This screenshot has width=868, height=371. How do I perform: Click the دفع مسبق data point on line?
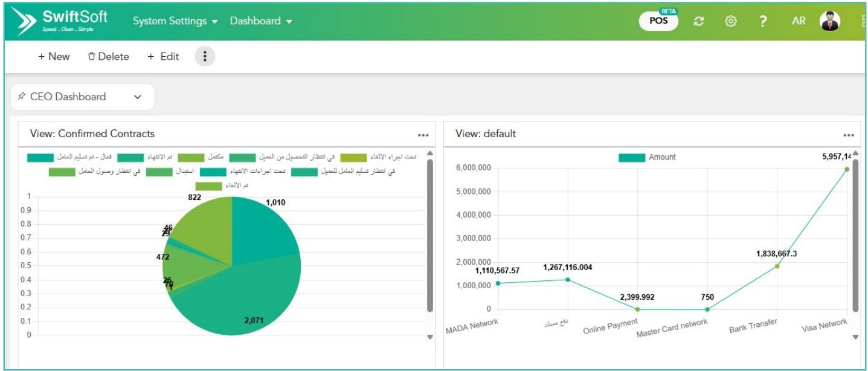pos(568,279)
